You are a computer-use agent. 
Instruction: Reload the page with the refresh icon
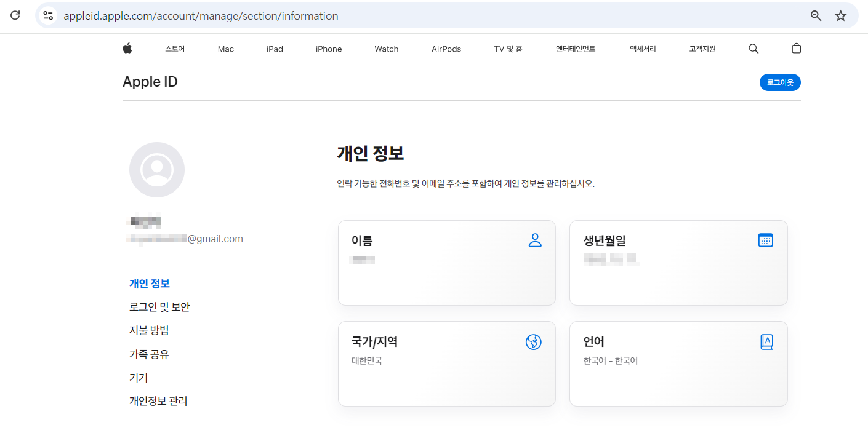click(15, 15)
